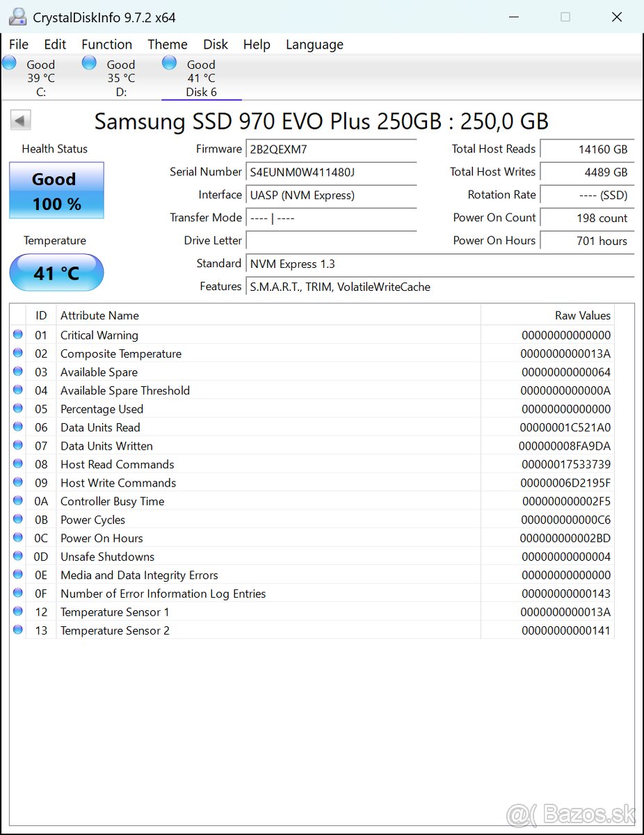The height and width of the screenshot is (835, 644).
Task: Switch to the Disk 6 tab
Action: click(x=201, y=77)
